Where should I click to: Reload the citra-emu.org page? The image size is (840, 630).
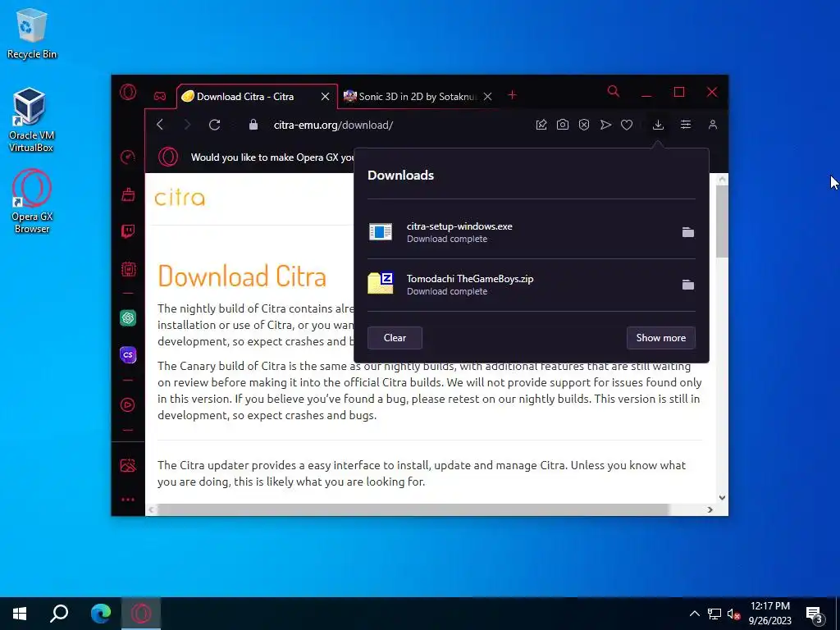(x=215, y=125)
